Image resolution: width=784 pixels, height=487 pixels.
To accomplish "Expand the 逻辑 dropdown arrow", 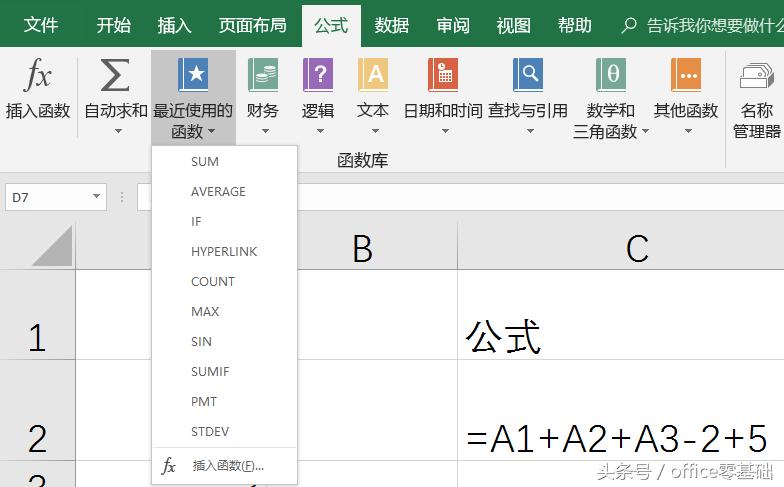I will point(320,131).
